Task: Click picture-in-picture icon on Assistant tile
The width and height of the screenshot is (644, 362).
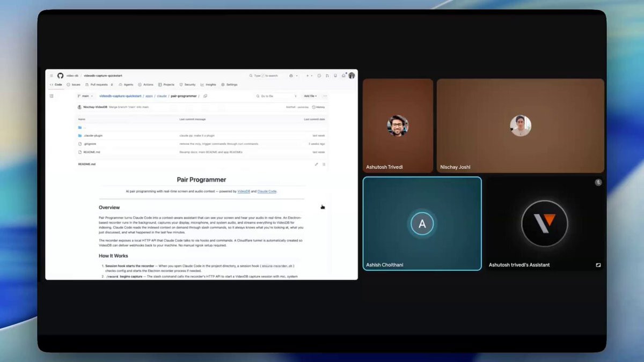Action: click(598, 265)
